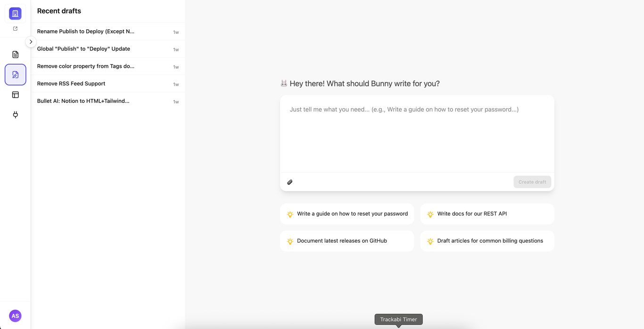Screen dimensions: 644x329
Task: Select the Drafts pencil icon in the sidebar
Action: click(15, 74)
